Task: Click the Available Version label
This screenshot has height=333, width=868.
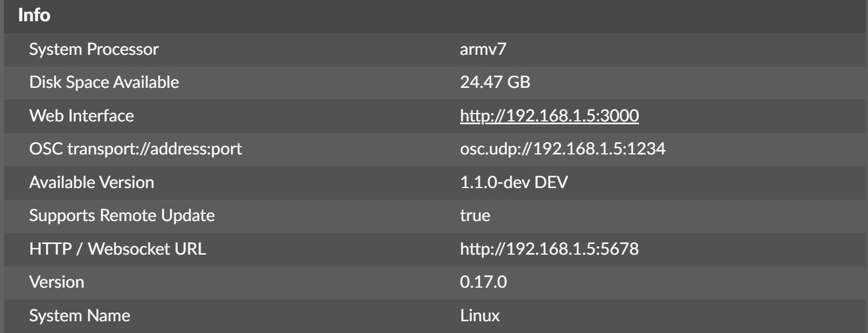Action: coord(91,182)
